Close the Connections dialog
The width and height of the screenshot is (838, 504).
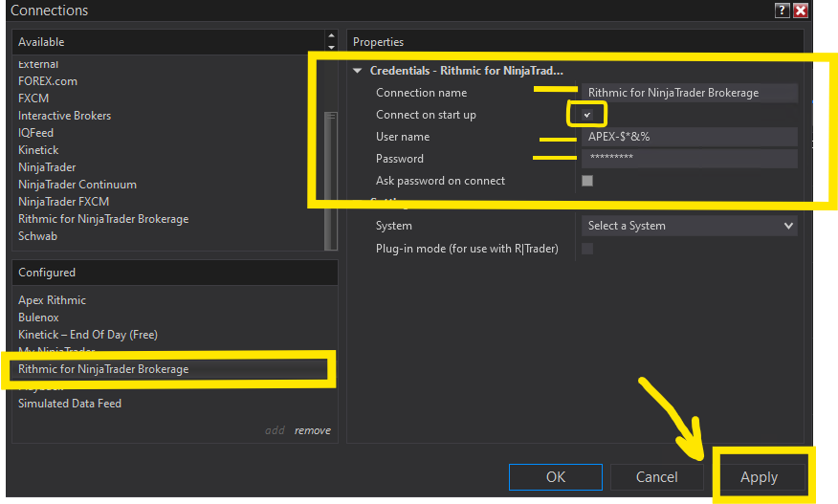(800, 11)
